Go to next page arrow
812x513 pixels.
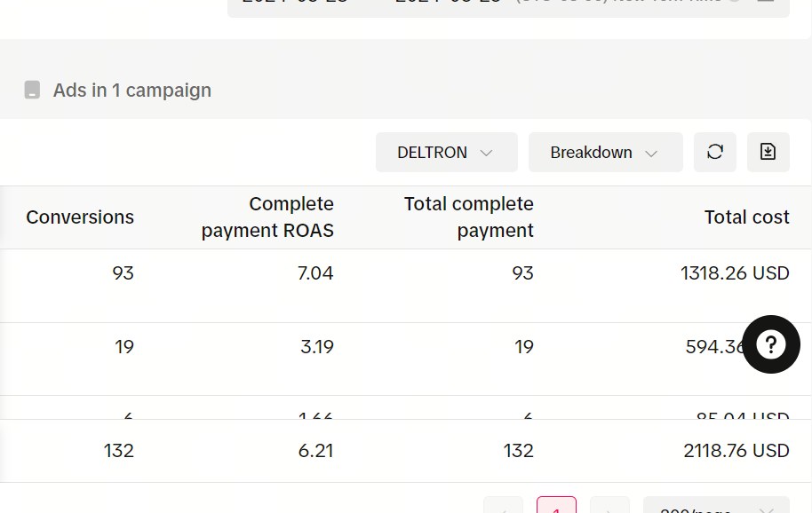[x=610, y=506]
